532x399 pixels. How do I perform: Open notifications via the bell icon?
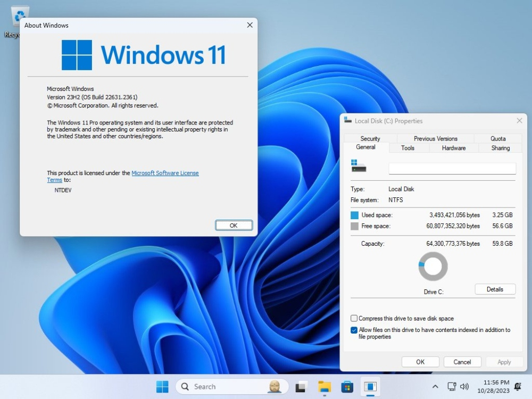pos(518,387)
